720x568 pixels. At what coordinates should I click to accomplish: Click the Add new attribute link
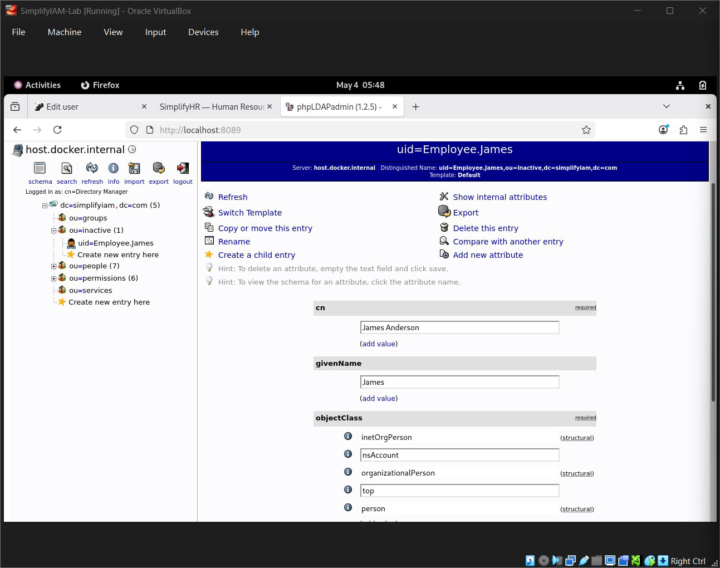tap(488, 255)
